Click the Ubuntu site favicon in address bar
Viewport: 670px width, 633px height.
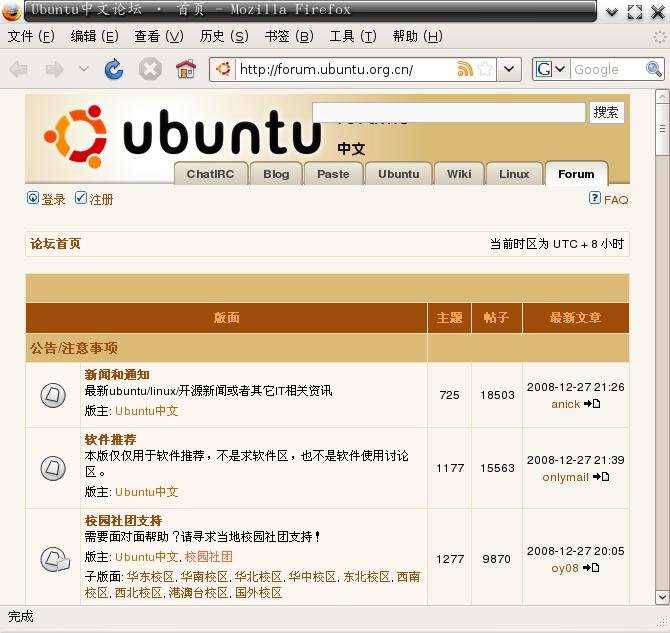[223, 69]
